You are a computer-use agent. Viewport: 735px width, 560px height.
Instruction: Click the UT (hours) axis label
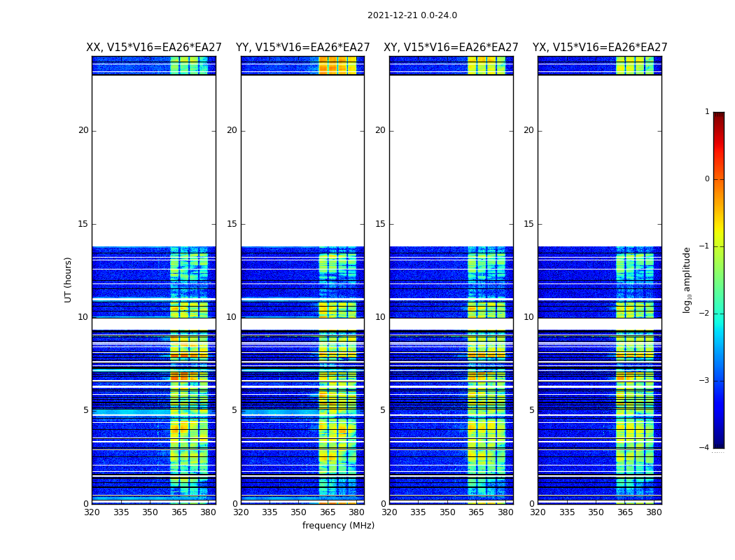(68, 280)
